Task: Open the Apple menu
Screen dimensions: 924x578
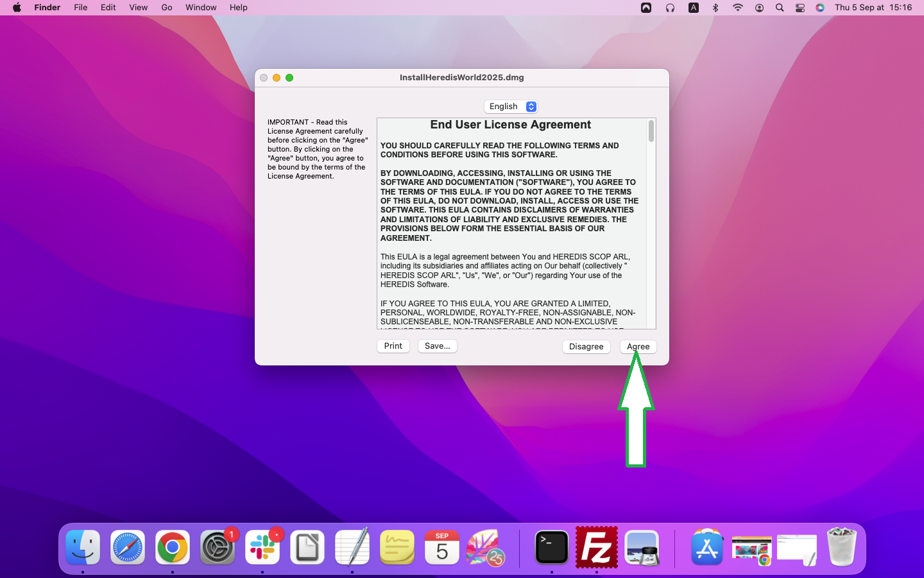Action: pyautogui.click(x=17, y=8)
